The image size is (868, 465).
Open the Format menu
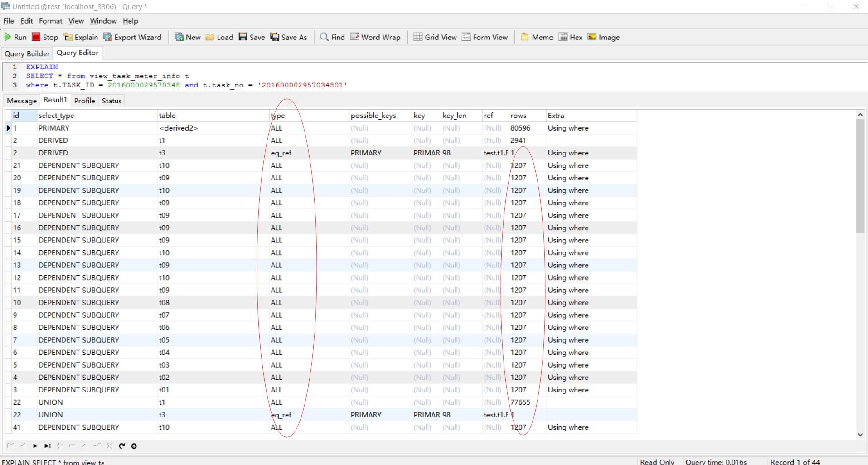point(50,21)
